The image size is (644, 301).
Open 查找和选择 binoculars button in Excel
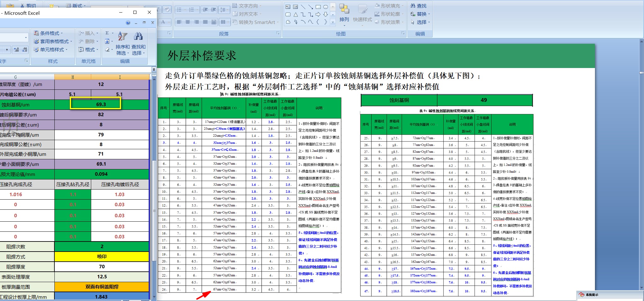pos(138,43)
